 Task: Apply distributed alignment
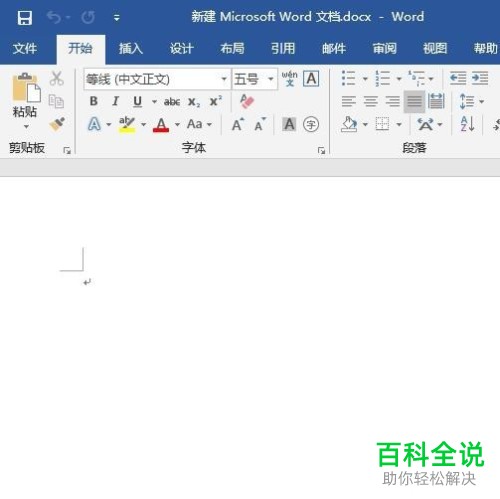[x=436, y=101]
